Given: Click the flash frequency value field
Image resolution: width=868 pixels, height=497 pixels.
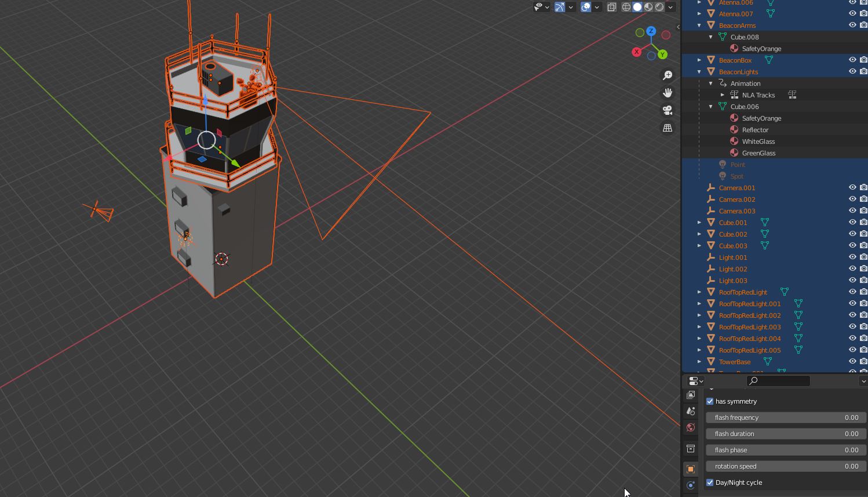Looking at the screenshot, I should [x=786, y=418].
